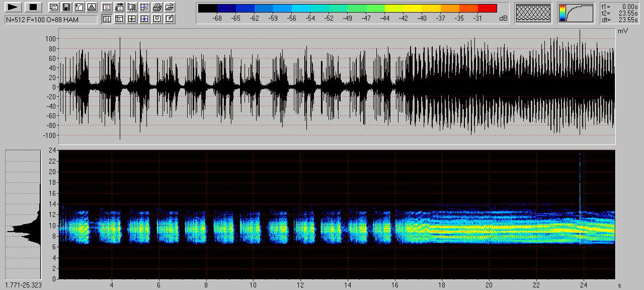The height and width of the screenshot is (290, 644).
Task: Click the curve graph icon beside floppy disk
Action: click(78, 7)
